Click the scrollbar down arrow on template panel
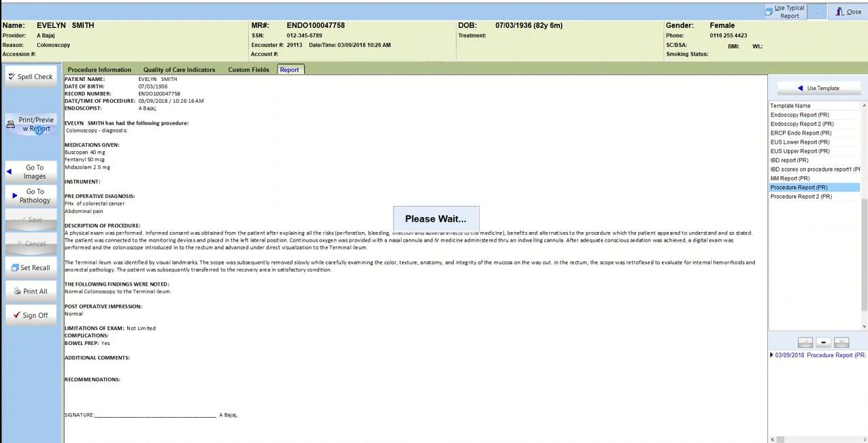Viewport: 868px width, 443px height. (x=864, y=326)
